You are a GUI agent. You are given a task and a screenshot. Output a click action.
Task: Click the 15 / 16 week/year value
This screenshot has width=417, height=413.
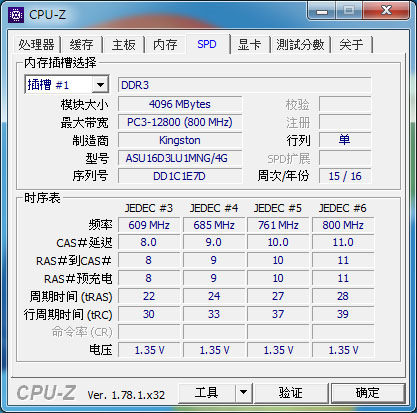(345, 176)
